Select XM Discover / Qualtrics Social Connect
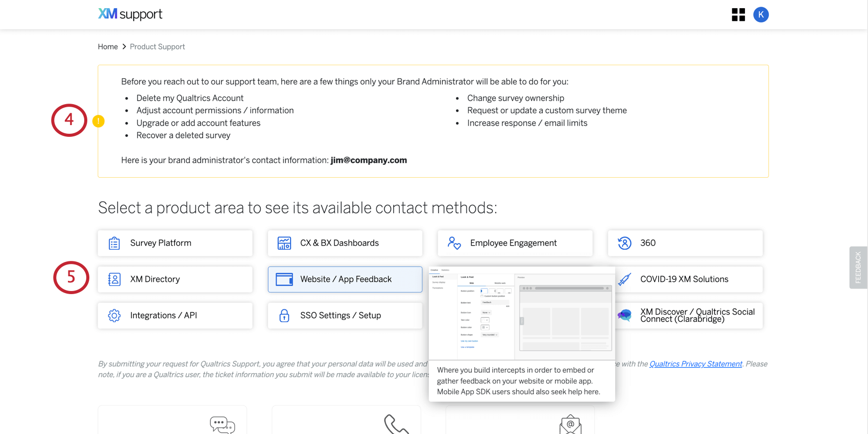Viewport: 868px width, 434px height. click(x=689, y=316)
